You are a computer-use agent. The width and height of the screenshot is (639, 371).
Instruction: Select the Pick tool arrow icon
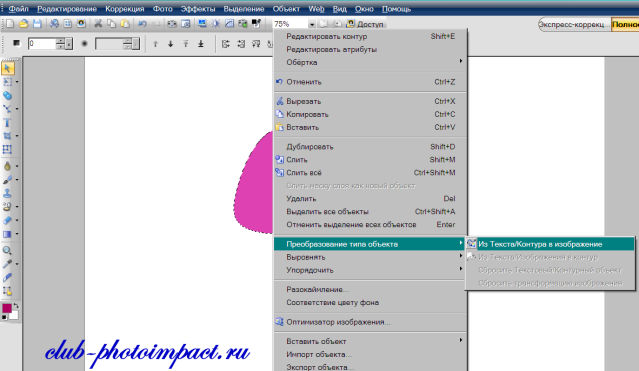click(x=7, y=68)
